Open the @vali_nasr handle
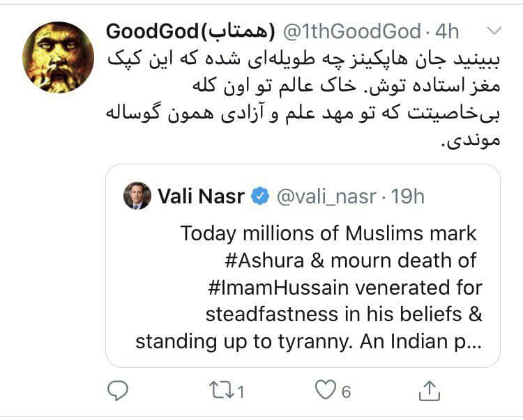The width and height of the screenshot is (523, 420). [325, 197]
